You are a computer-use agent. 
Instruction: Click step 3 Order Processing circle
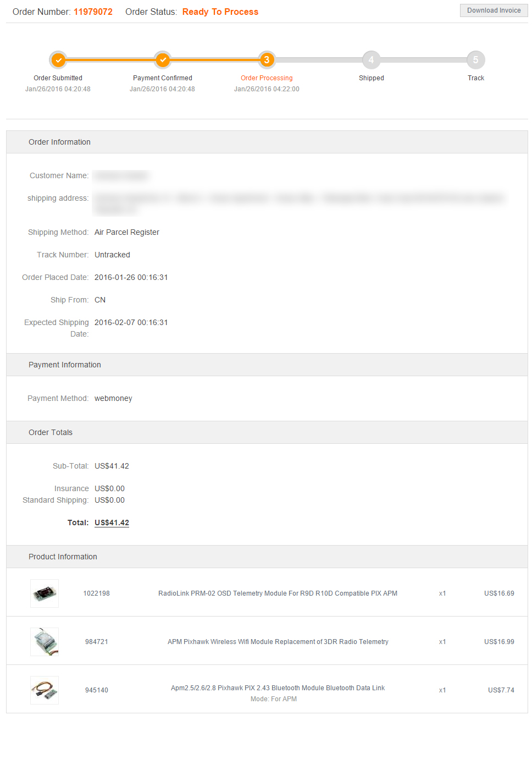[267, 60]
